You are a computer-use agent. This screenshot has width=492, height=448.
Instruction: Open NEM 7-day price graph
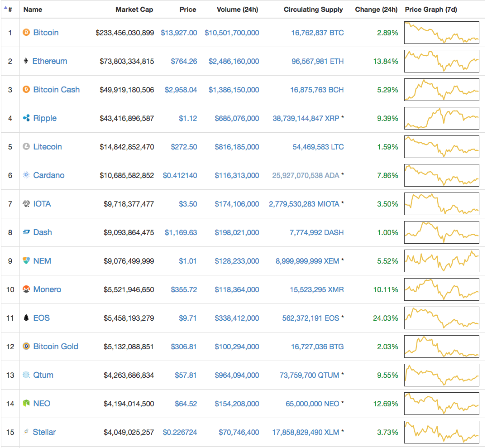click(x=442, y=261)
